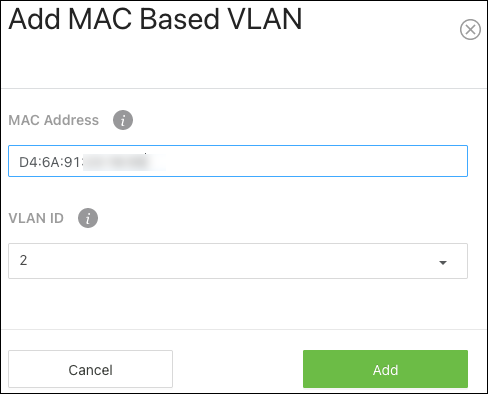Click the VLAN ID field label
The width and height of the screenshot is (488, 394).
pyautogui.click(x=36, y=218)
